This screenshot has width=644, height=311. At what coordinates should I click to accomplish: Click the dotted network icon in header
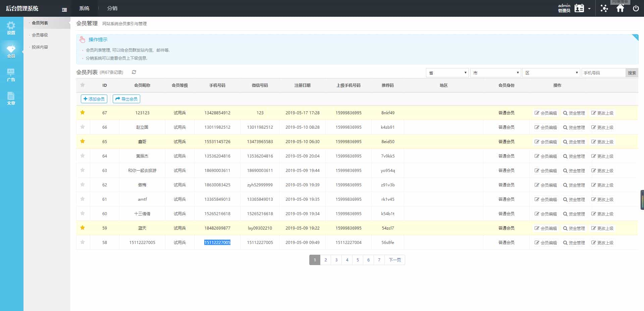pos(604,8)
